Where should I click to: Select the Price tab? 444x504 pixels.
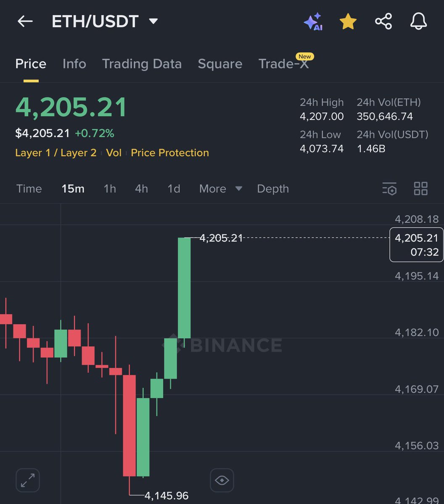(31, 64)
